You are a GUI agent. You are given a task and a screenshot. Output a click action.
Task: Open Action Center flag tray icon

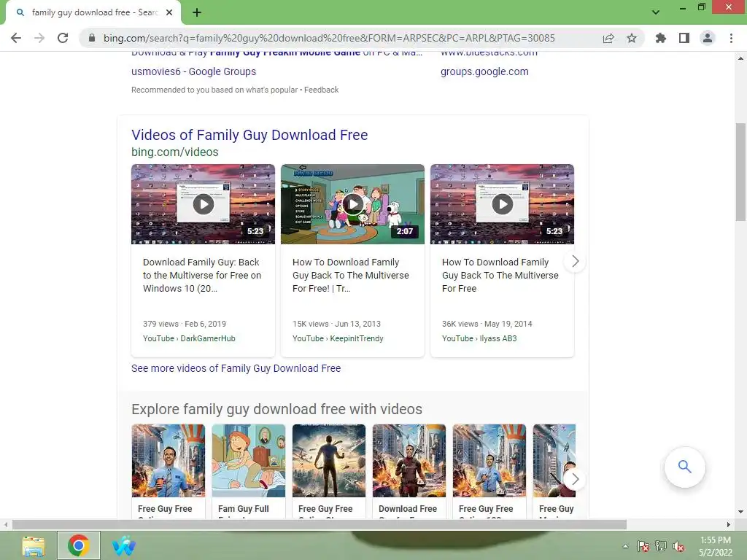643,546
